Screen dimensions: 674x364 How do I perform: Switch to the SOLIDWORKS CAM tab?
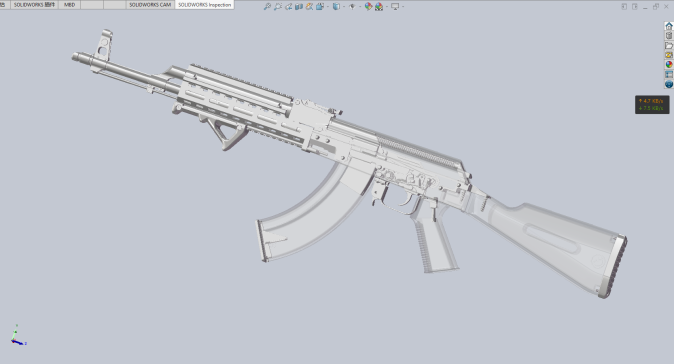pyautogui.click(x=150, y=5)
